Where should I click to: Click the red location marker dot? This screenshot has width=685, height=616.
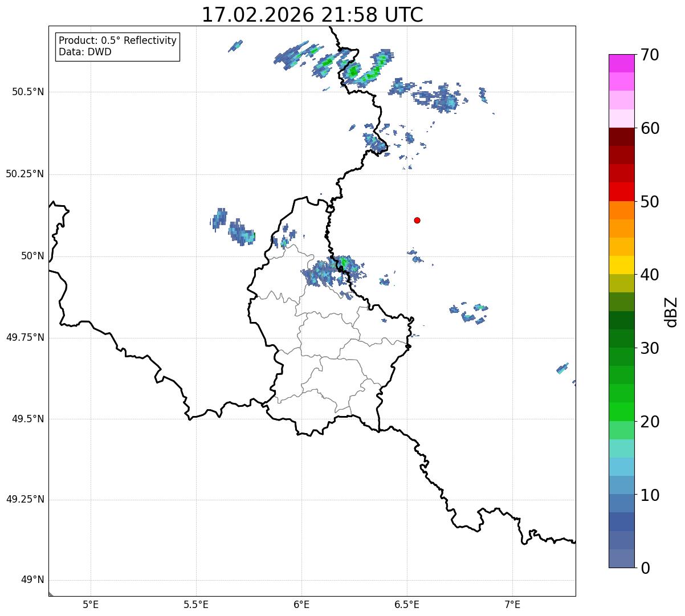click(417, 220)
